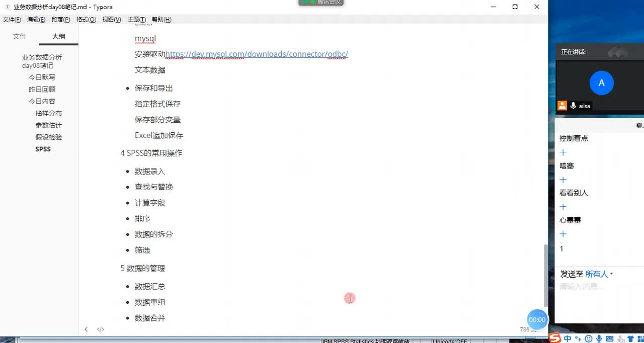Click the Tencent Meeting floating bar at top
The width and height of the screenshot is (644, 343).
(322, 3)
